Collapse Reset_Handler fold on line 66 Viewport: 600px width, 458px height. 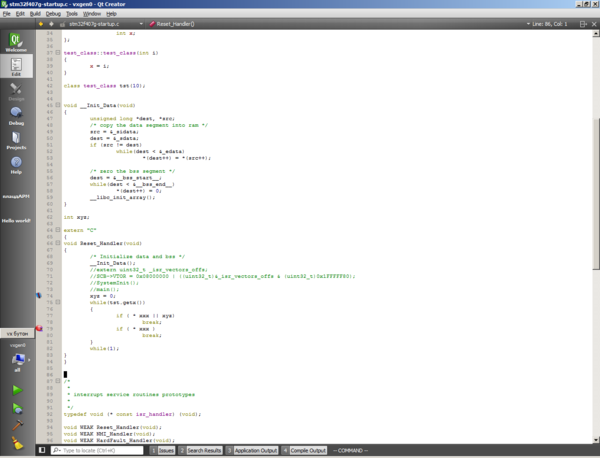pos(58,243)
